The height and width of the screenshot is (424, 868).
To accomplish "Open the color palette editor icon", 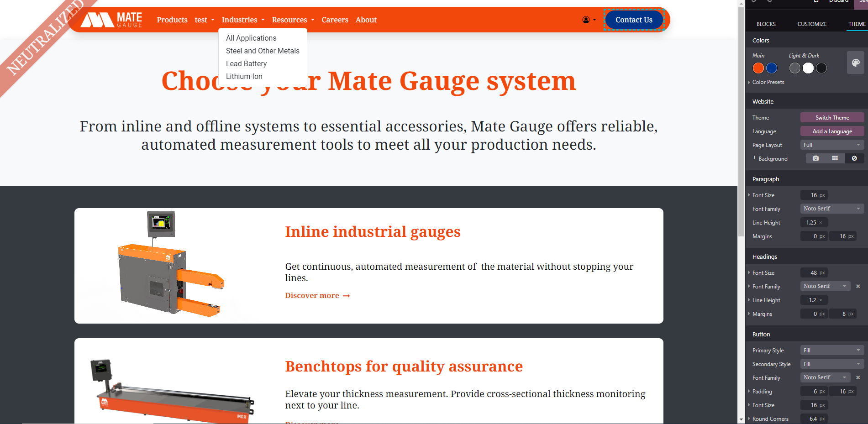I will click(x=856, y=63).
